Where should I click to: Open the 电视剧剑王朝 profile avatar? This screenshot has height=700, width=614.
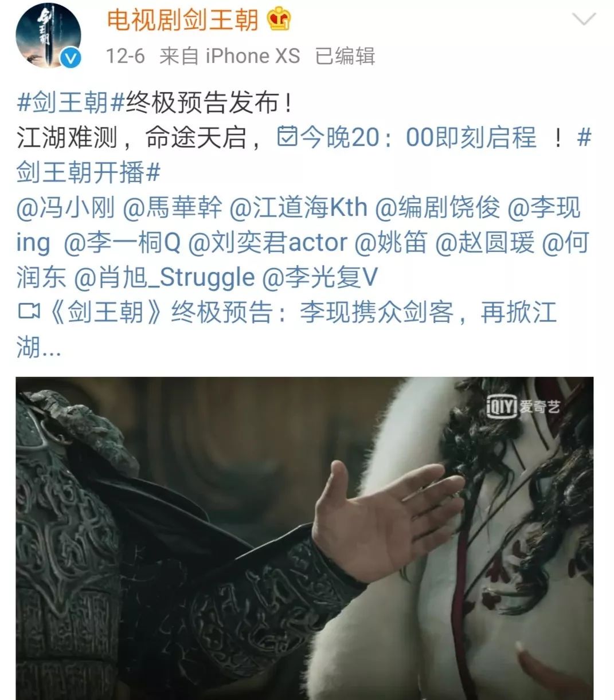pyautogui.click(x=48, y=36)
